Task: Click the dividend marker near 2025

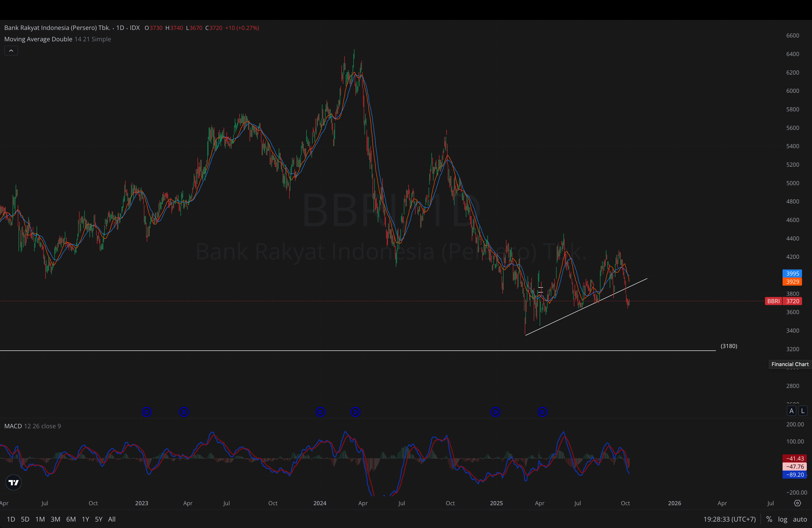Action: click(495, 412)
